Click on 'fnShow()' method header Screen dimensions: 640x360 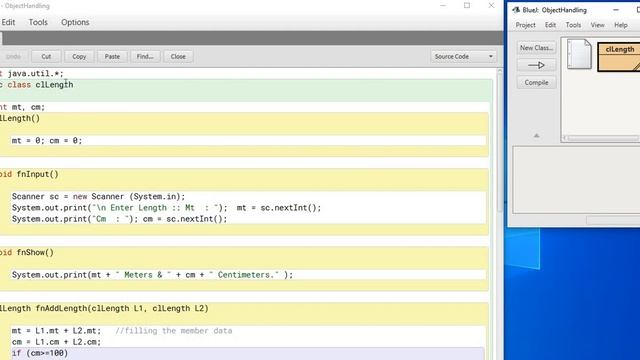(x=35, y=253)
